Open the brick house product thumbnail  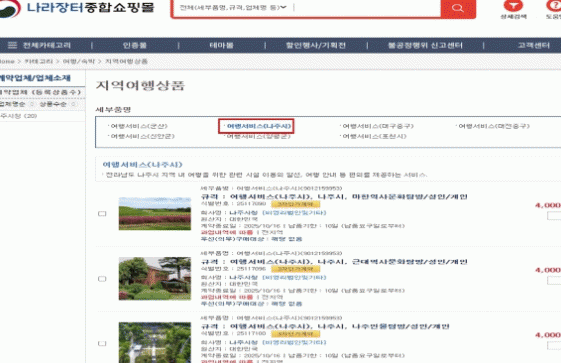155,278
